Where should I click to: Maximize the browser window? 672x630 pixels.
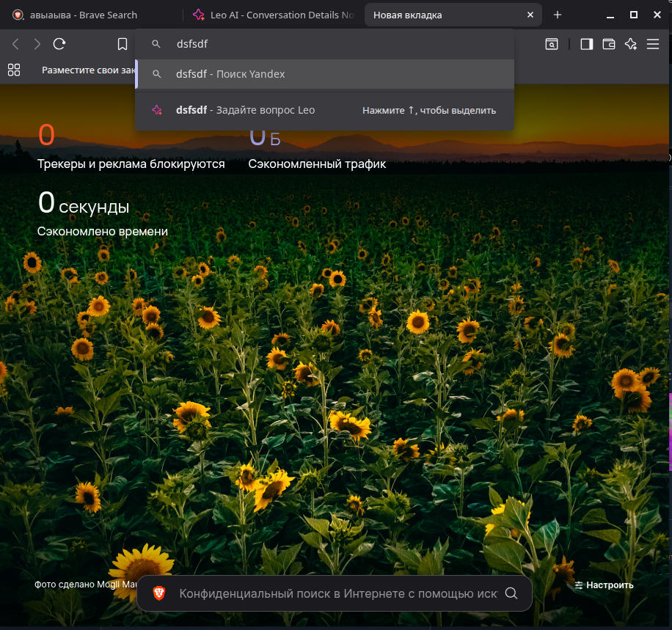pos(633,15)
